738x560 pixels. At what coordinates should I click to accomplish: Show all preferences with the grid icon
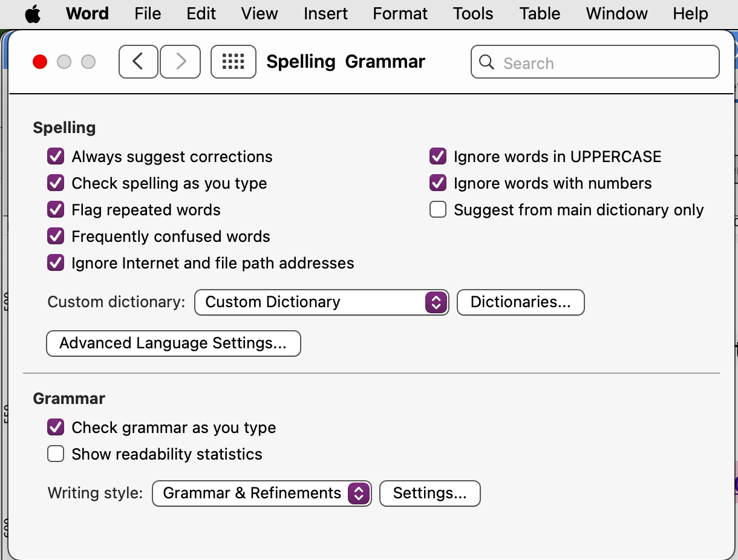click(233, 62)
